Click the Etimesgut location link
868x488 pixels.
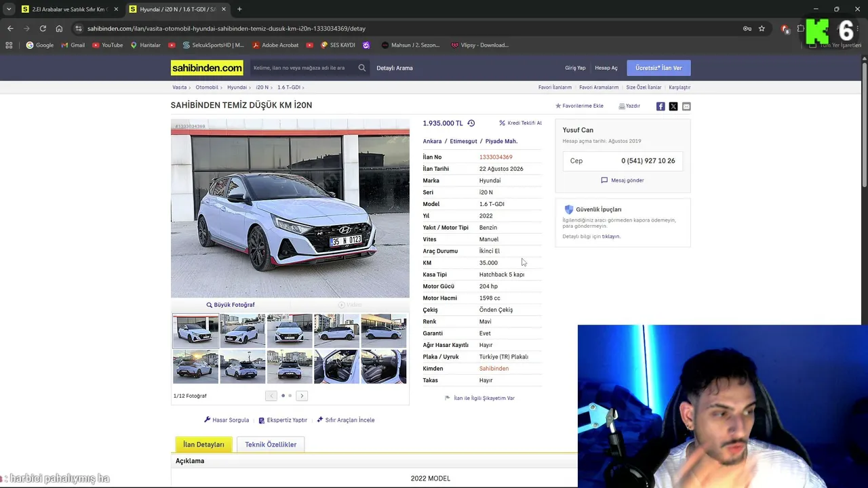tap(464, 141)
